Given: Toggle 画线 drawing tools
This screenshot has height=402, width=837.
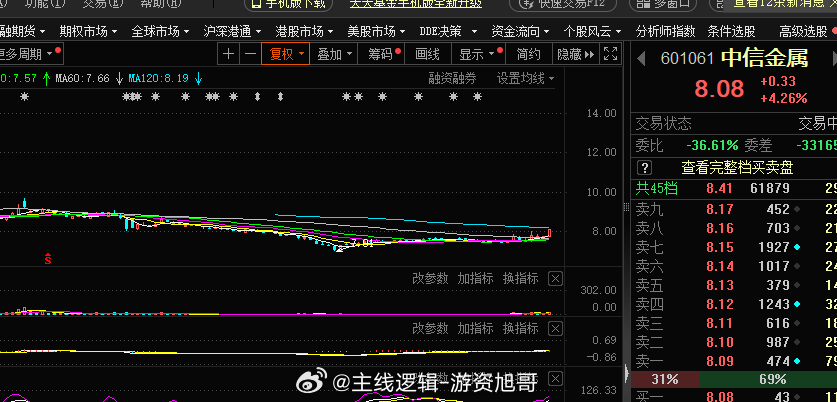Looking at the screenshot, I should pyautogui.click(x=428, y=54).
